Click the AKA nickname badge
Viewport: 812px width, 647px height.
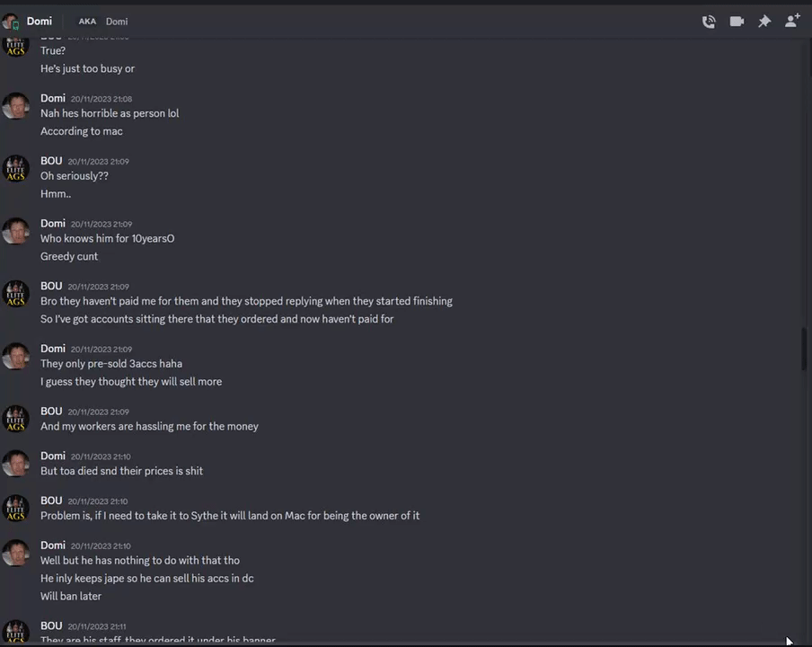point(87,22)
